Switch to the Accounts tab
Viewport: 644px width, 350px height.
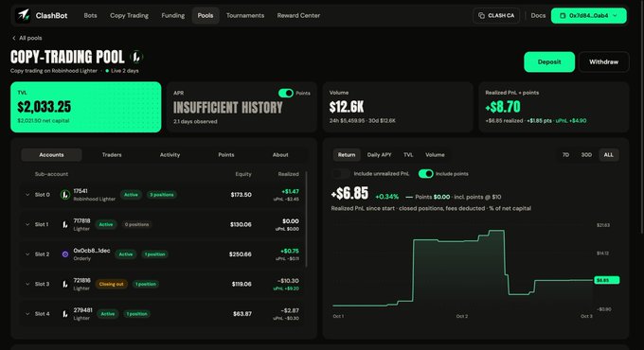(51, 155)
